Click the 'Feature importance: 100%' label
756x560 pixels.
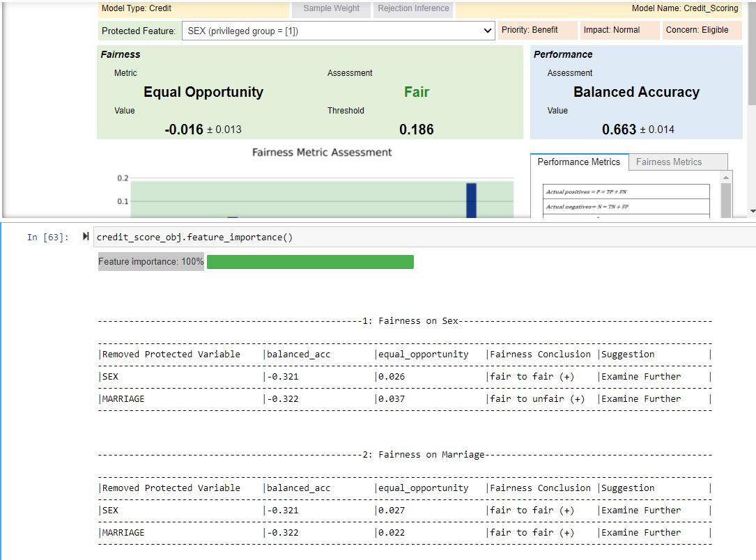click(151, 262)
